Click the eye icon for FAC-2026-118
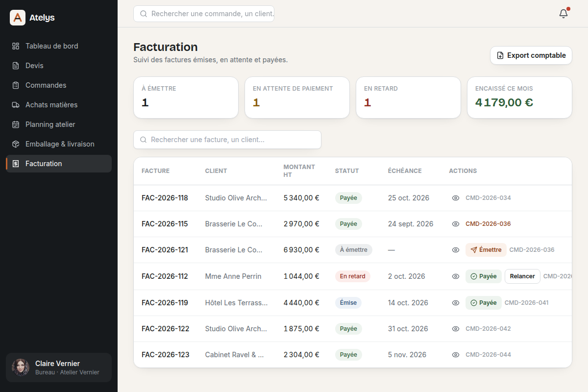Viewport: 588px width, 392px height. tap(456, 198)
